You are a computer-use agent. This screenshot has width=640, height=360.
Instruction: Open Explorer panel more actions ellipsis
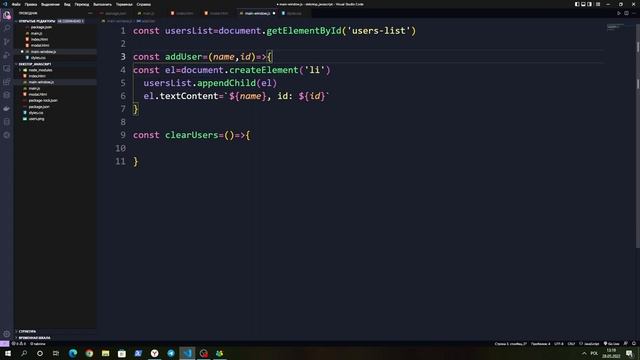(x=90, y=13)
